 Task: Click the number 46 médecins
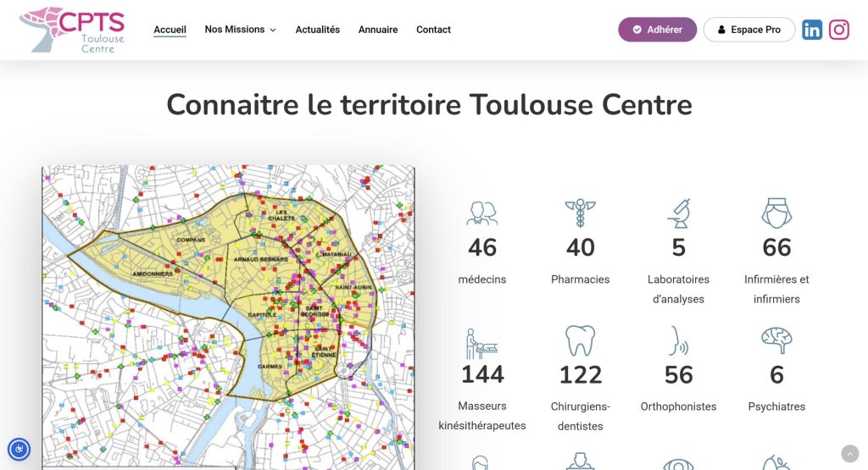(x=482, y=247)
